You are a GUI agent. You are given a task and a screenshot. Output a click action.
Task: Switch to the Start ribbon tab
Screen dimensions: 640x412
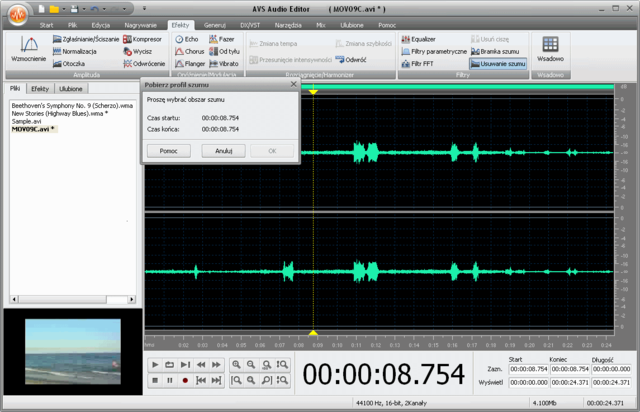pos(46,25)
